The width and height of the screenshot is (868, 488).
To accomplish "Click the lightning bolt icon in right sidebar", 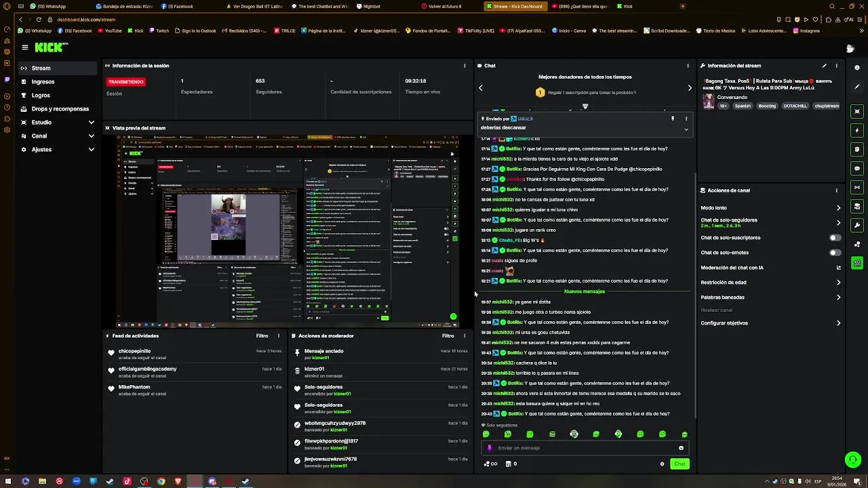I will [857, 130].
